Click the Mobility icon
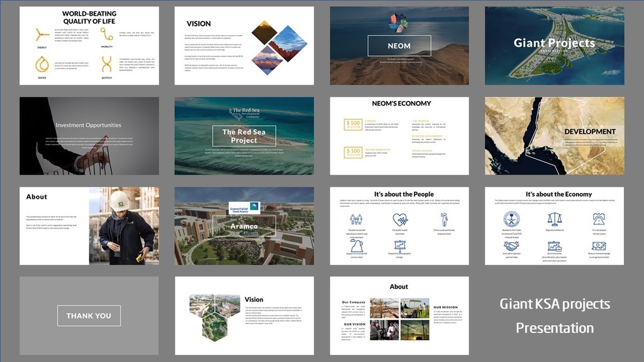644x362 pixels. [107, 34]
